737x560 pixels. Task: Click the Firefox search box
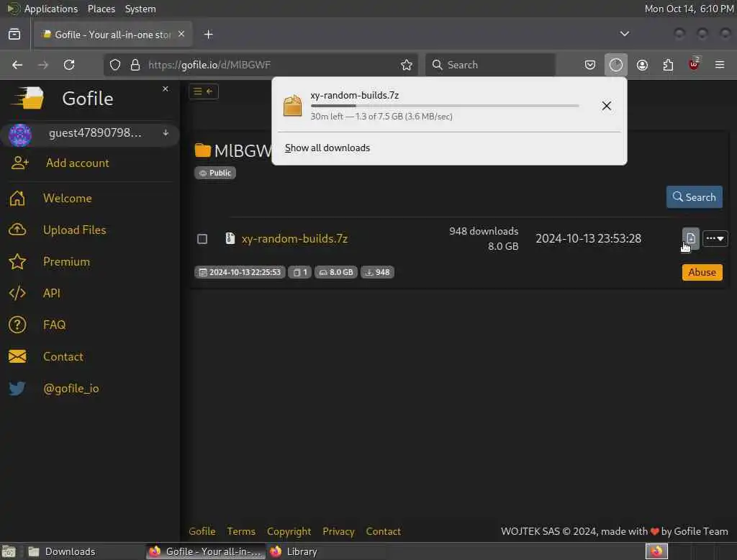coord(490,65)
